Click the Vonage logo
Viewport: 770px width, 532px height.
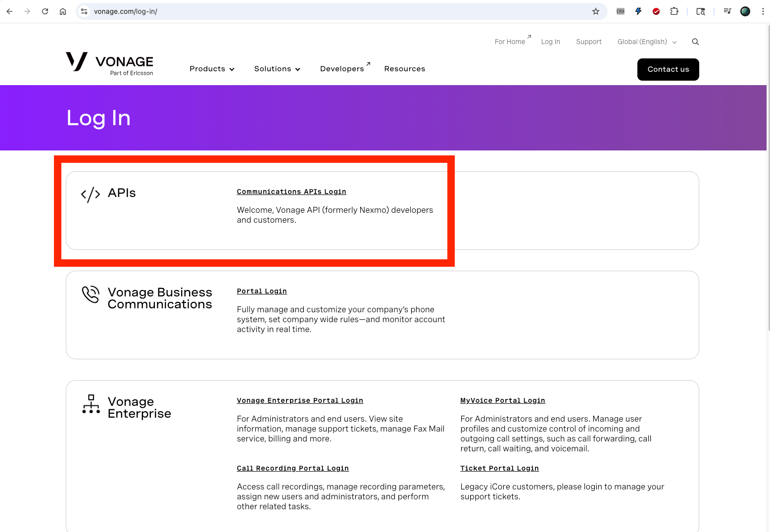pyautogui.click(x=109, y=64)
